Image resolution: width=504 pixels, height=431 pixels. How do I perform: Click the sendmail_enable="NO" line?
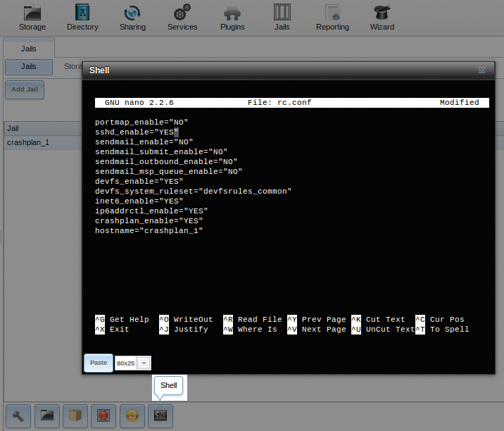coord(144,142)
